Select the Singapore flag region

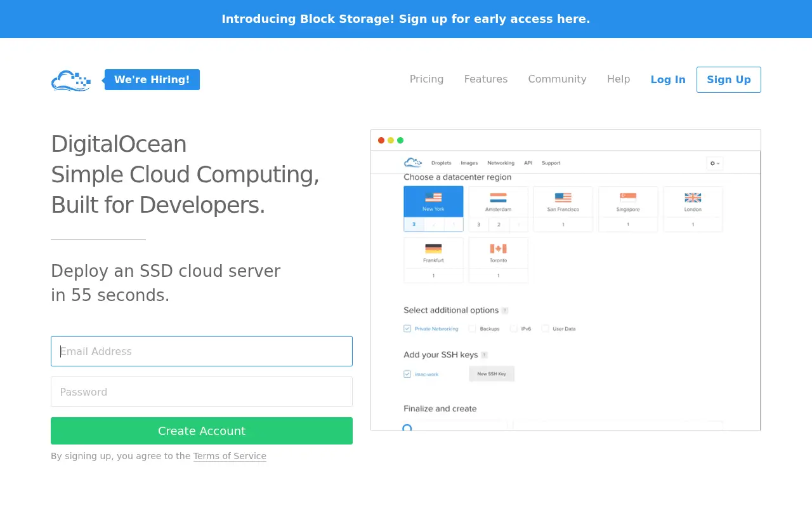pos(628,197)
